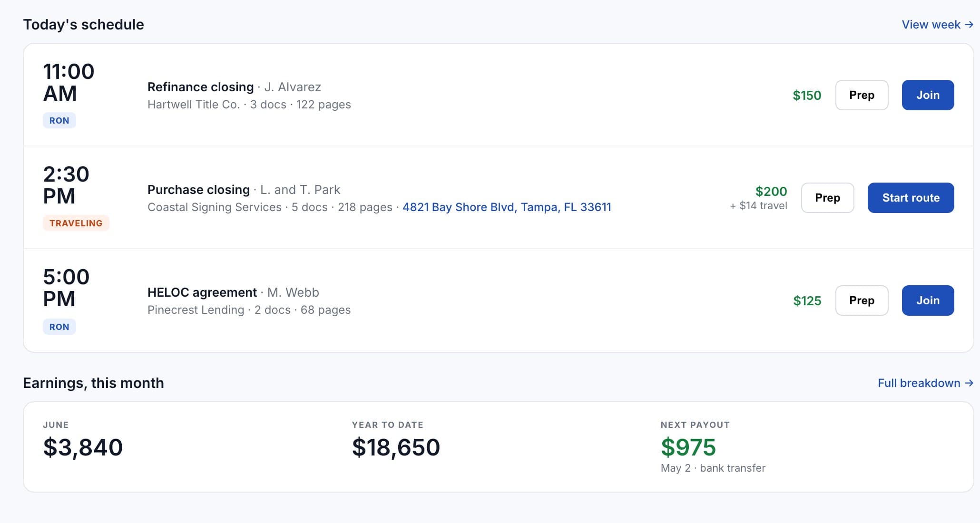The image size is (980, 523).
Task: Join the Refinance closing session
Action: 928,95
